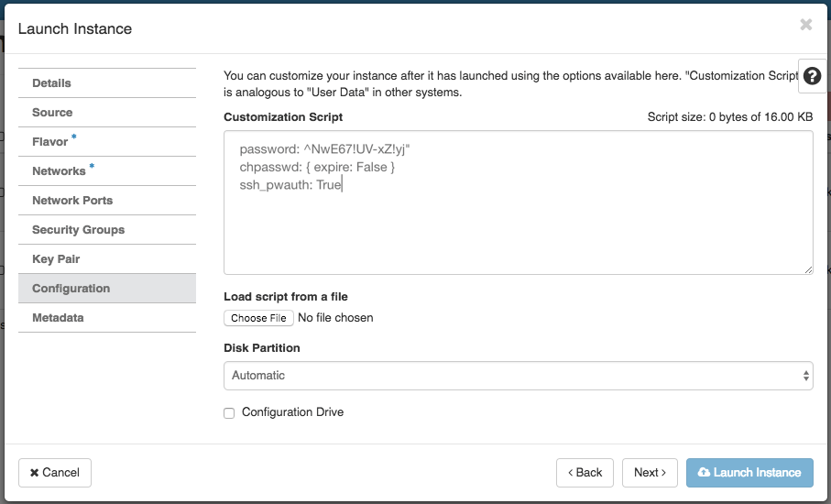The width and height of the screenshot is (831, 504).
Task: Open the Network Ports tab
Action: pyautogui.click(x=107, y=201)
